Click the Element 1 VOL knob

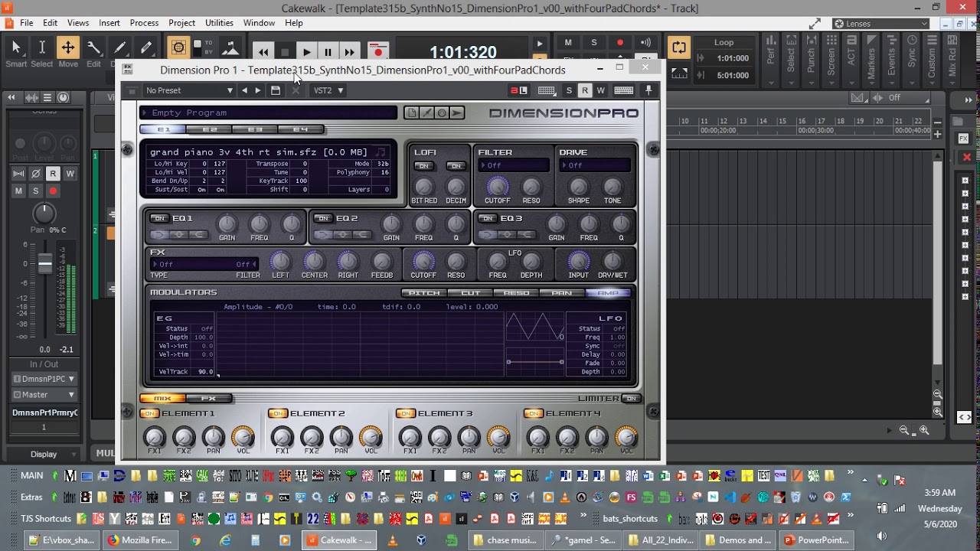[x=243, y=437]
